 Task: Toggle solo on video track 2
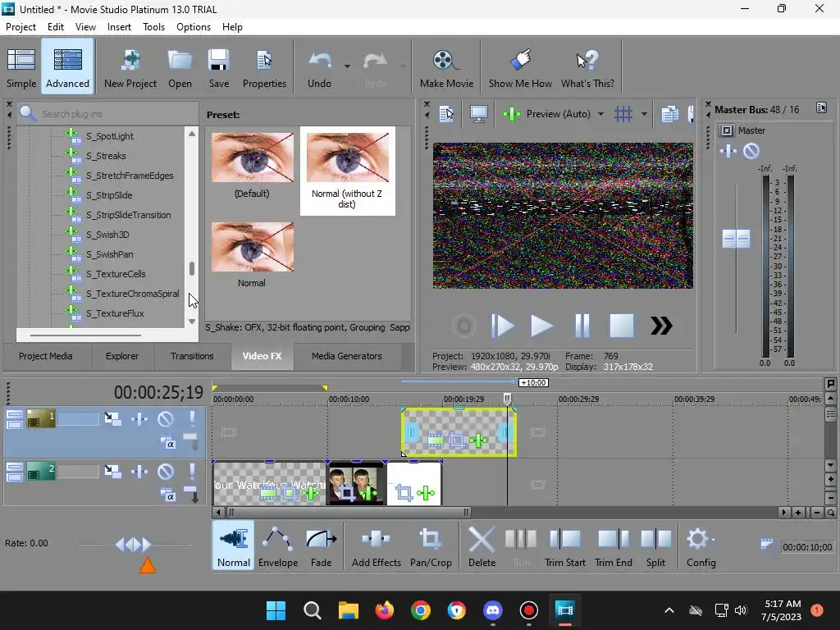(192, 472)
